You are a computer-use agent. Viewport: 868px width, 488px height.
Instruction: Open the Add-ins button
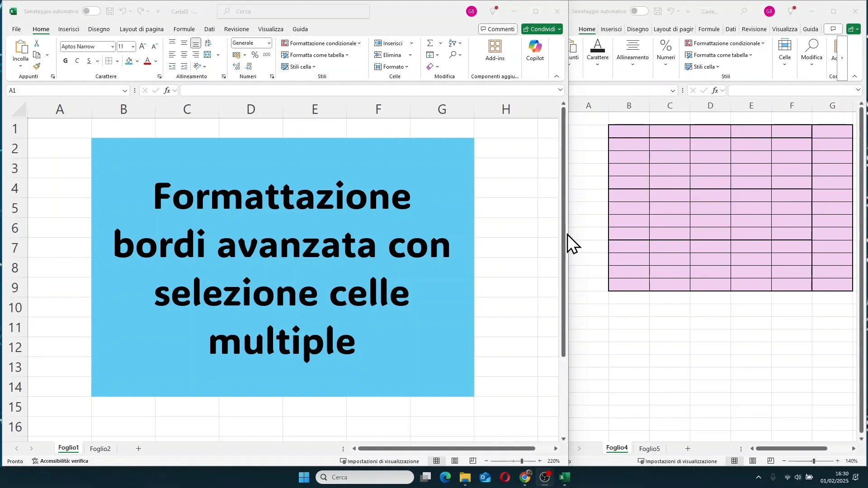tap(495, 50)
